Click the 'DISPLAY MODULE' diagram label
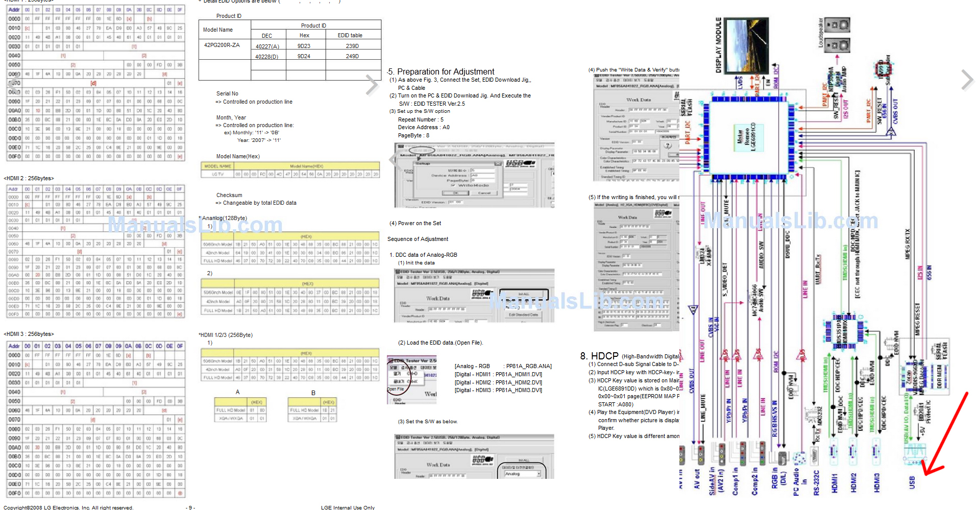 [719, 45]
